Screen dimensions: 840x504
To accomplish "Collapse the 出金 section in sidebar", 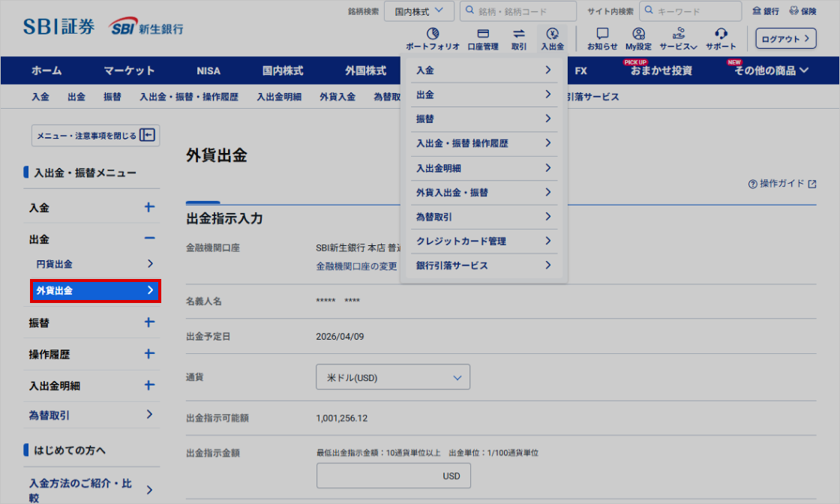I will 149,238.
